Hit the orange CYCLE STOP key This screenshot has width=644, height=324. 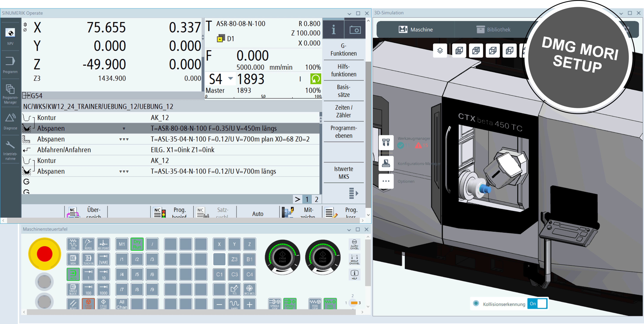coord(88,304)
